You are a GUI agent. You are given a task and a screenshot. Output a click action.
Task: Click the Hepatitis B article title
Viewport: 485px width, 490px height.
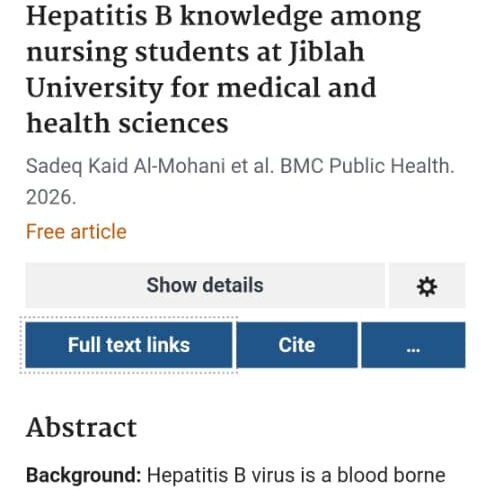pos(223,70)
